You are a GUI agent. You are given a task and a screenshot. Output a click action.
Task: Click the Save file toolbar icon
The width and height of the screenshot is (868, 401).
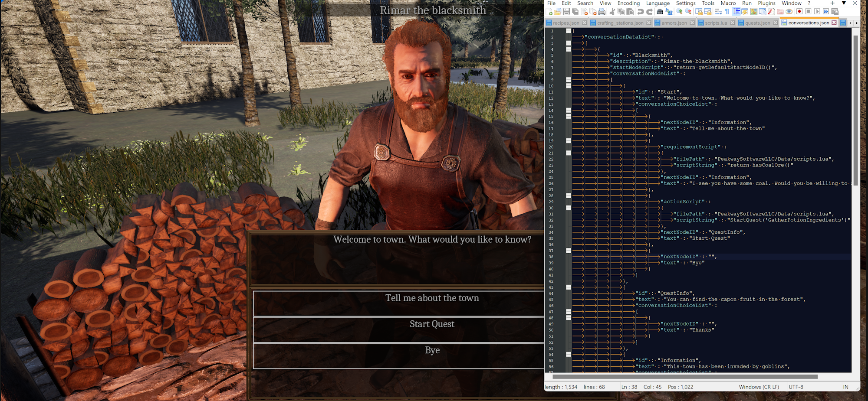[566, 12]
